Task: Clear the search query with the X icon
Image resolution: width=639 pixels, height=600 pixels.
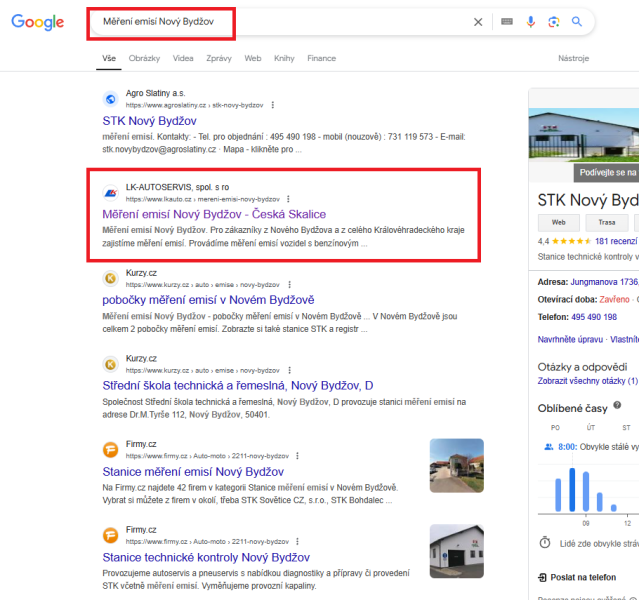Action: [478, 22]
